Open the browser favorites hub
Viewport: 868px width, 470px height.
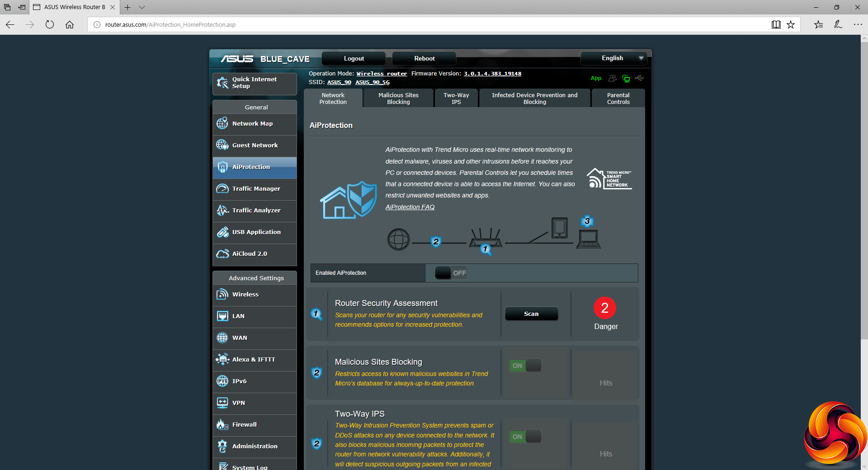pyautogui.click(x=818, y=24)
